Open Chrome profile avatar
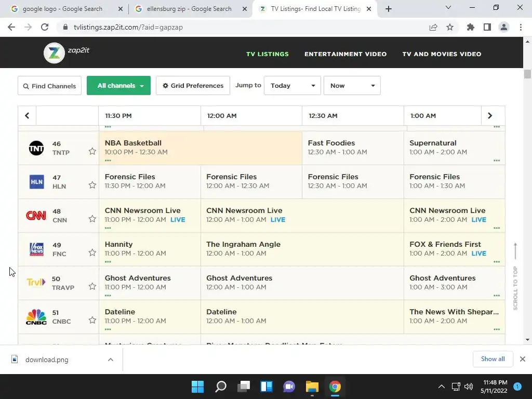Image resolution: width=532 pixels, height=399 pixels. click(x=504, y=27)
